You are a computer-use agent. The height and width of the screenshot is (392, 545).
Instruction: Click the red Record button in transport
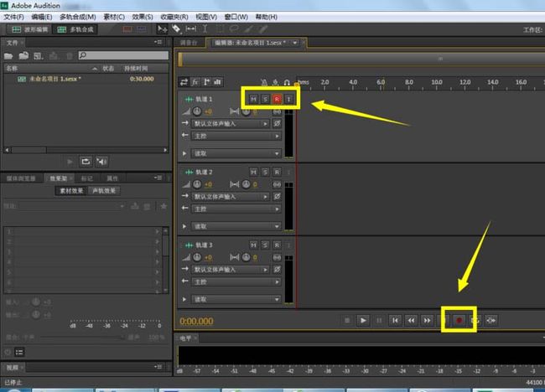(459, 320)
